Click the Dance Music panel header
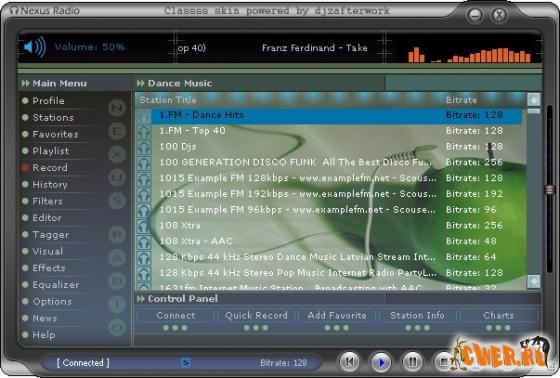This screenshot has width=560, height=378. [180, 84]
